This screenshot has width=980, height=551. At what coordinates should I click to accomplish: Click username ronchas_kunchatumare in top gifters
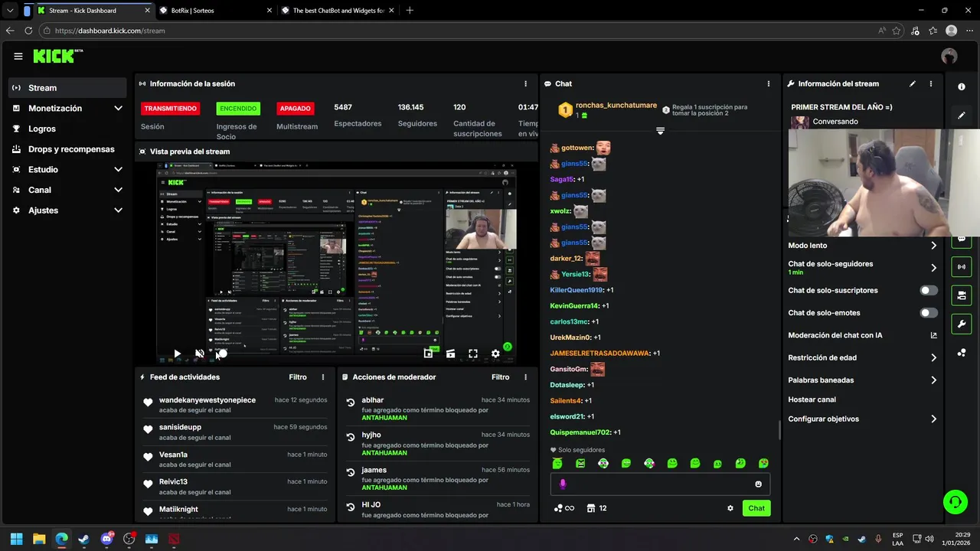[616, 106]
